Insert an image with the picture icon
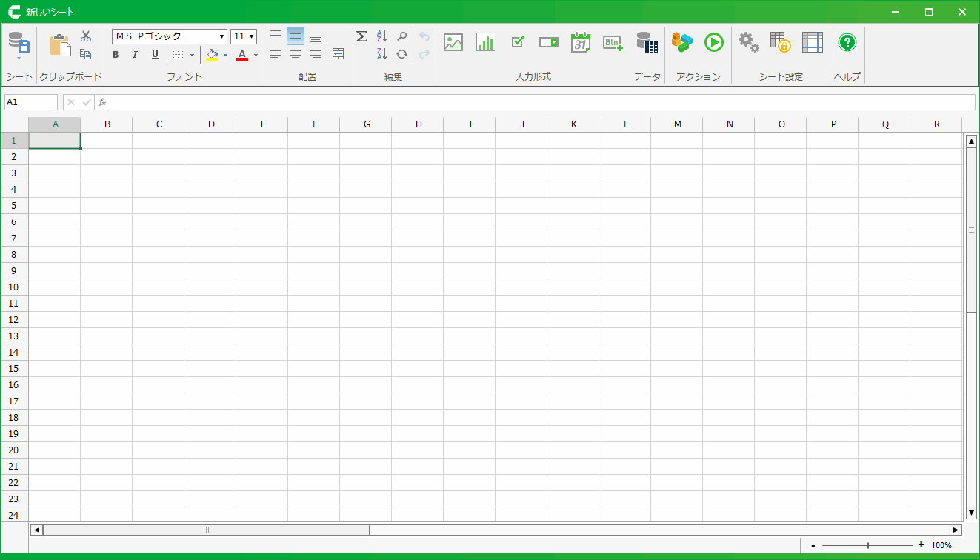 click(453, 42)
